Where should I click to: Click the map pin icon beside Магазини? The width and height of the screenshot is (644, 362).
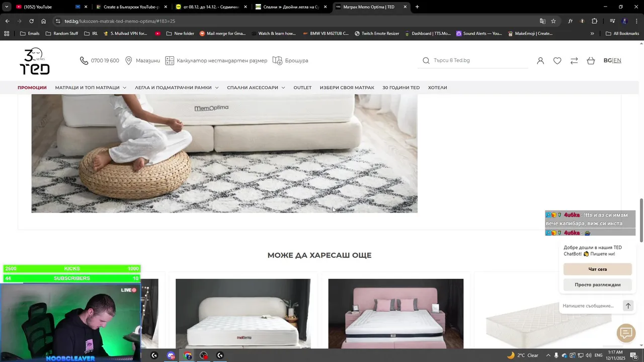129,61
